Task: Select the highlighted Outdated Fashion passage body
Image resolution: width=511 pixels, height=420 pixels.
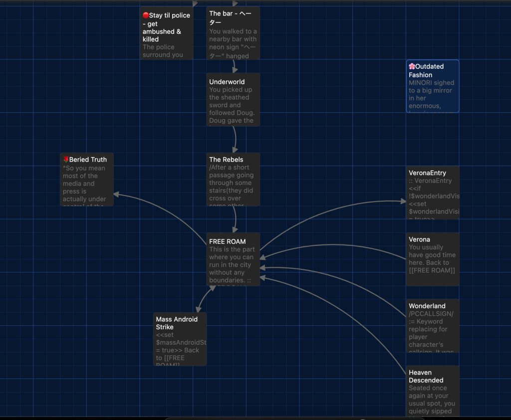Action: click(432, 95)
